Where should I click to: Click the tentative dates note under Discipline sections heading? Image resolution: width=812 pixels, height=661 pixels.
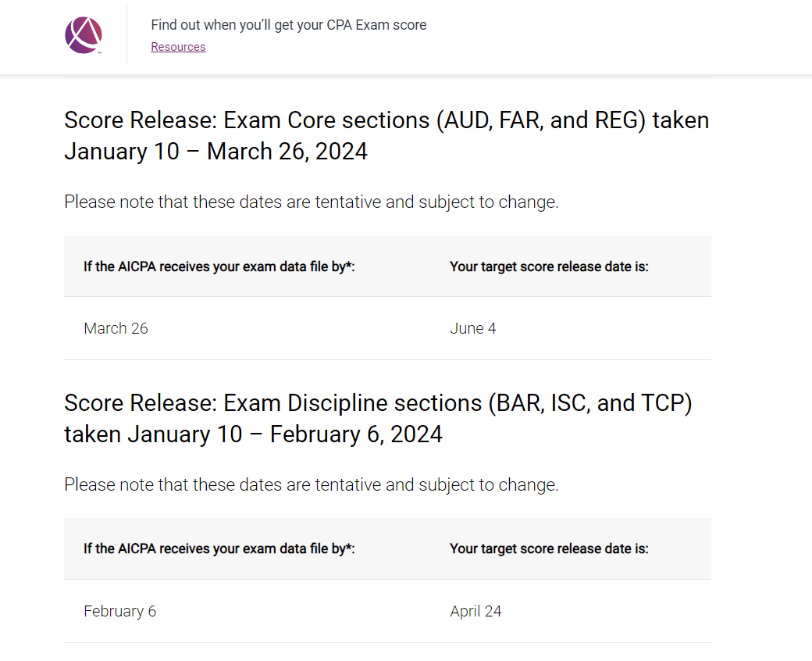point(311,485)
